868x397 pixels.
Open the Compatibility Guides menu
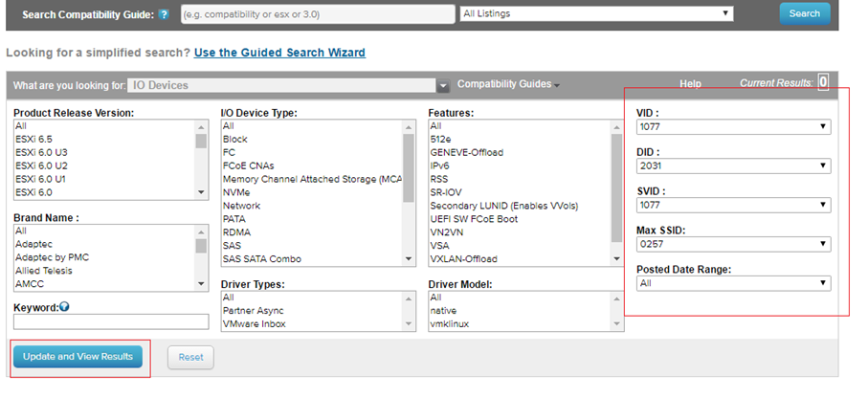[x=508, y=84]
